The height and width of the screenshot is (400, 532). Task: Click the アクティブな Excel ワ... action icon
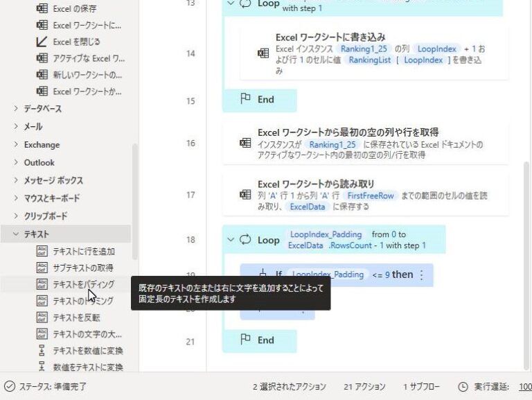click(42, 58)
